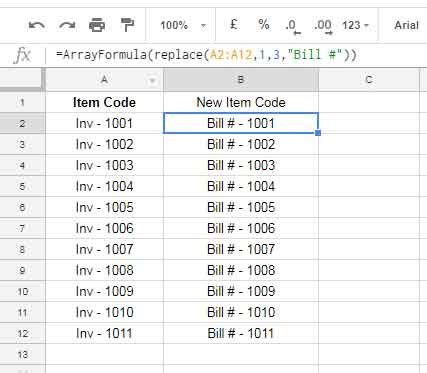Image resolution: width=427 pixels, height=373 pixels.
Task: Click the cell 'Inv - 1002'
Action: (104, 144)
